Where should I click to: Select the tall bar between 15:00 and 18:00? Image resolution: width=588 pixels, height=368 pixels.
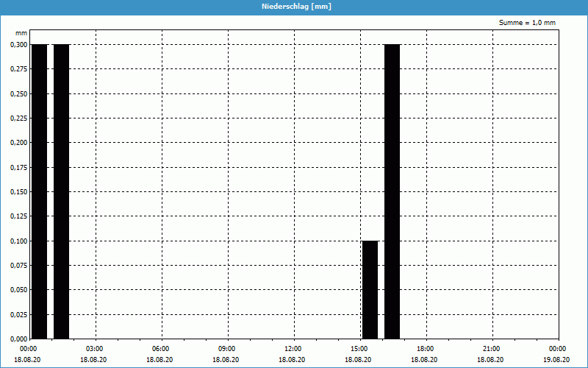click(x=392, y=191)
